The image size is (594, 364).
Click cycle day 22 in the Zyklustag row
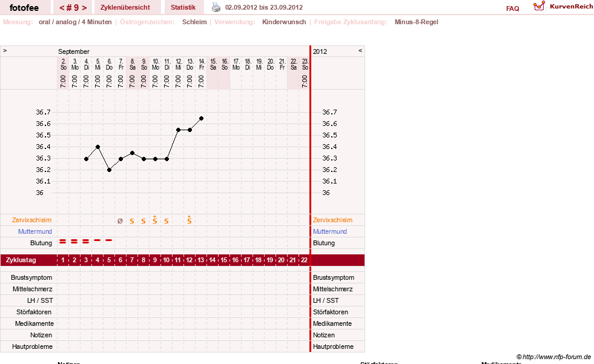(304, 260)
